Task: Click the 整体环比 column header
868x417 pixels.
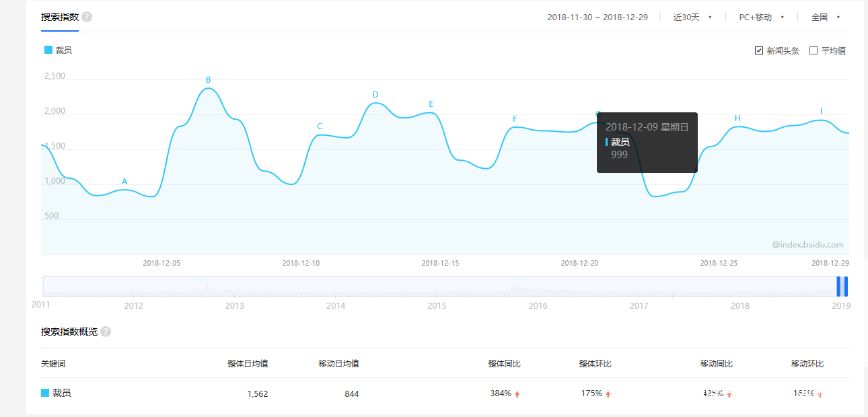Action: [x=595, y=364]
